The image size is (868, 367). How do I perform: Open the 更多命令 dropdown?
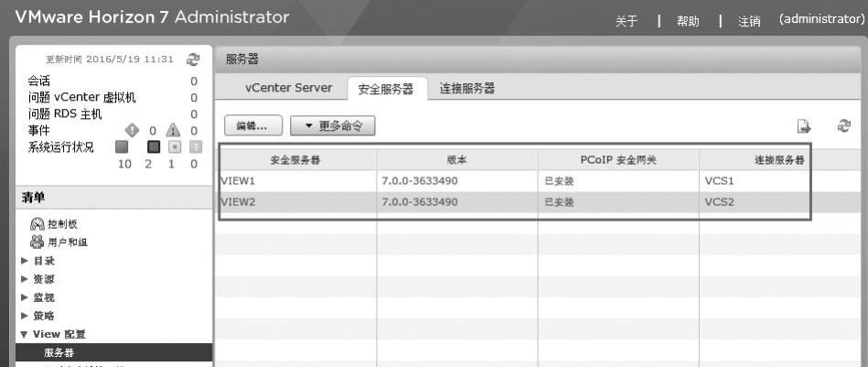coord(332,126)
